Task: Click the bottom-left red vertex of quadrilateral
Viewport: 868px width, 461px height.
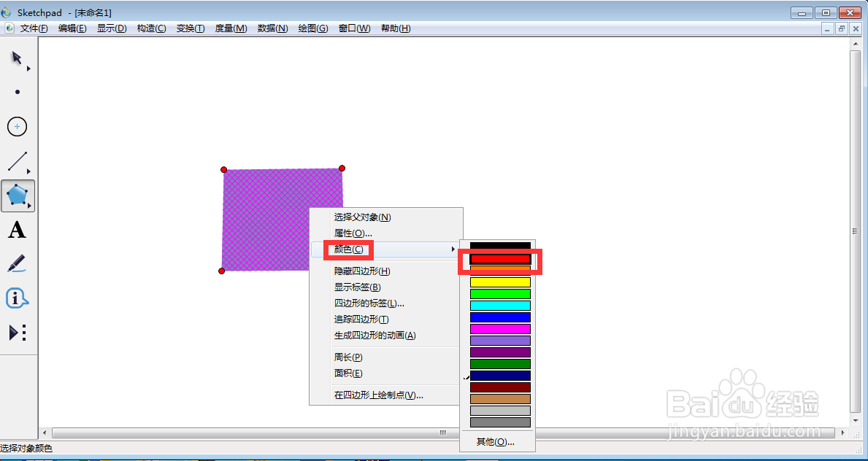Action: tap(221, 271)
